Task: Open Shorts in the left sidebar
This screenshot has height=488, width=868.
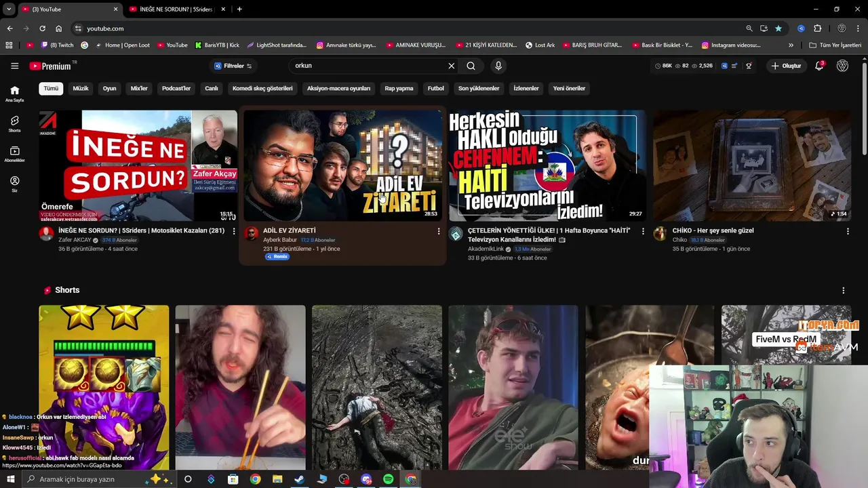Action: 14,124
